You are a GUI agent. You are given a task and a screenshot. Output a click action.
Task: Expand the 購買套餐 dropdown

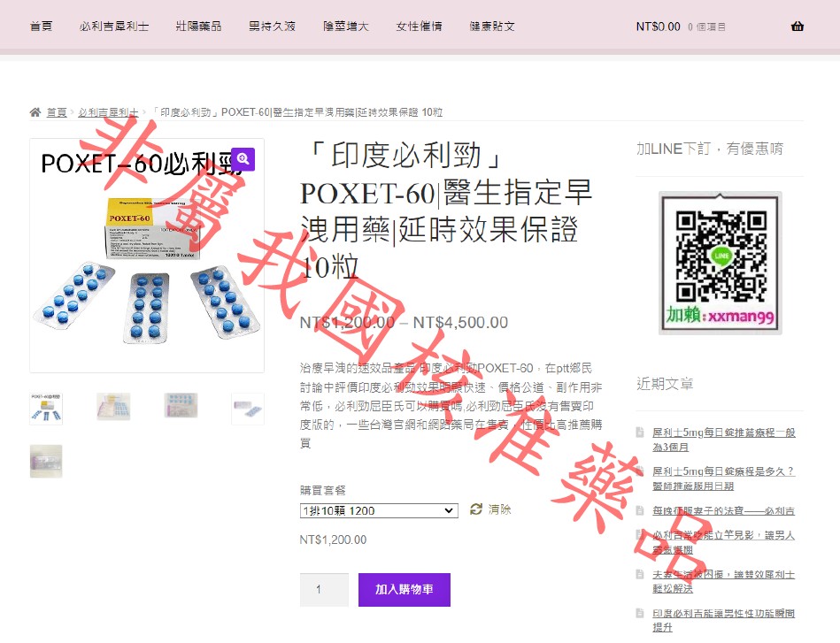[379, 510]
